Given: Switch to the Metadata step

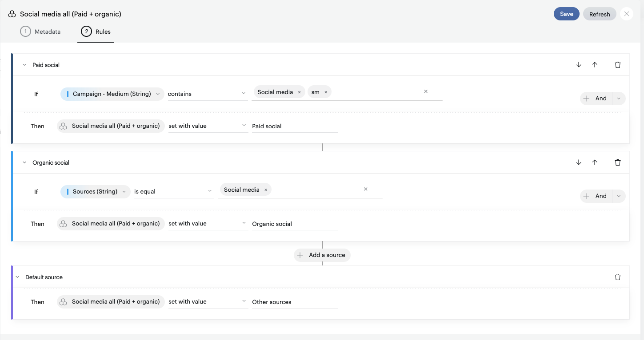Looking at the screenshot, I should tap(40, 32).
